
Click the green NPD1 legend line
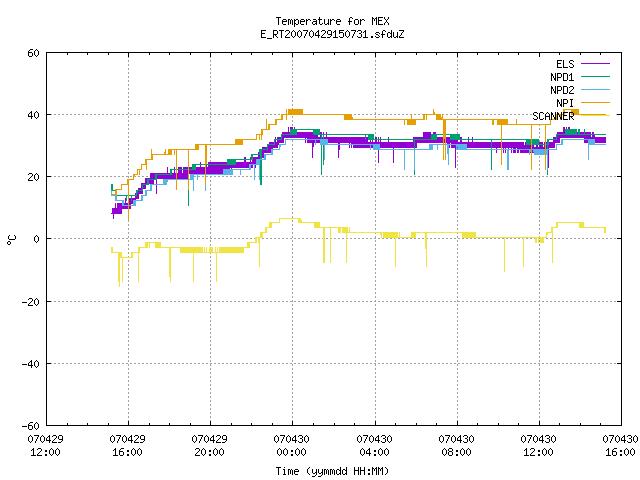pyautogui.click(x=595, y=76)
